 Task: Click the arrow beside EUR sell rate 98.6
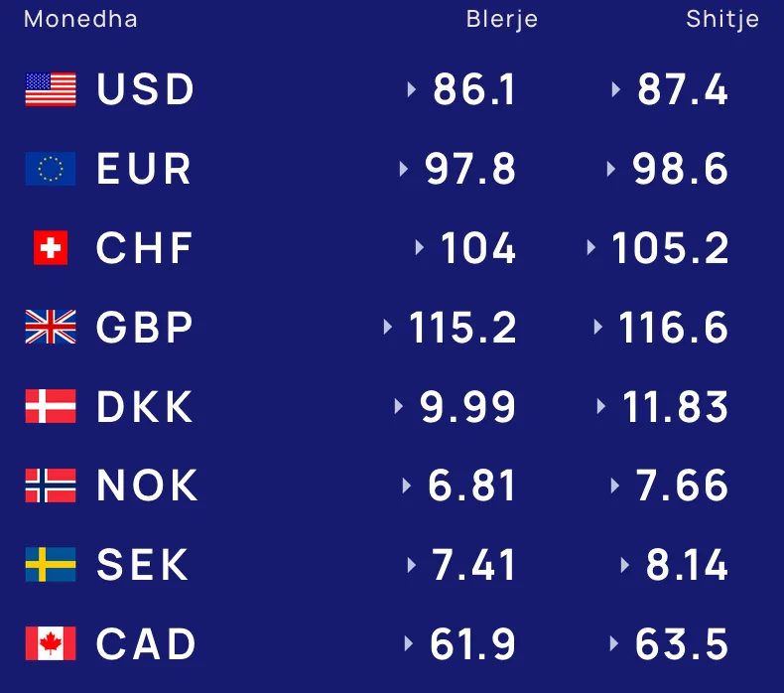tap(610, 169)
